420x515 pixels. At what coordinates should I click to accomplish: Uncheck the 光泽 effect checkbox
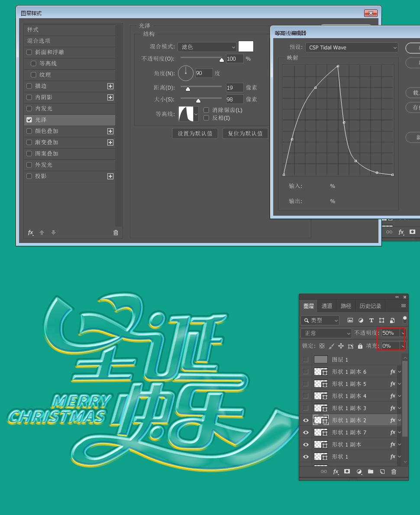click(29, 120)
